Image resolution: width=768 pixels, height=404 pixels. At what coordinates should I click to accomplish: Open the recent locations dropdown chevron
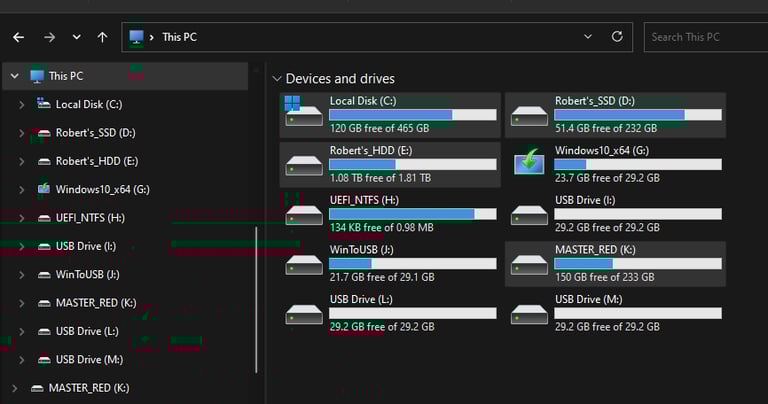76,37
